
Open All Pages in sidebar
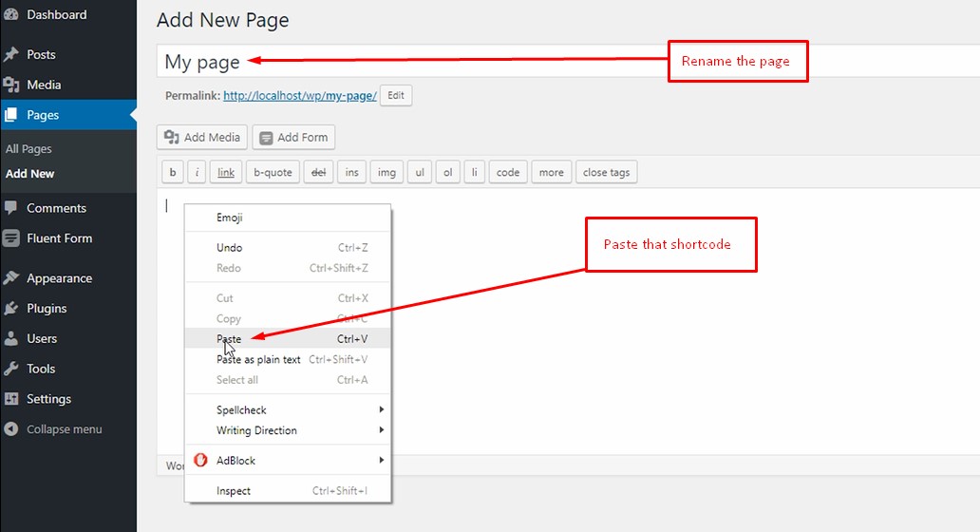[x=28, y=149]
